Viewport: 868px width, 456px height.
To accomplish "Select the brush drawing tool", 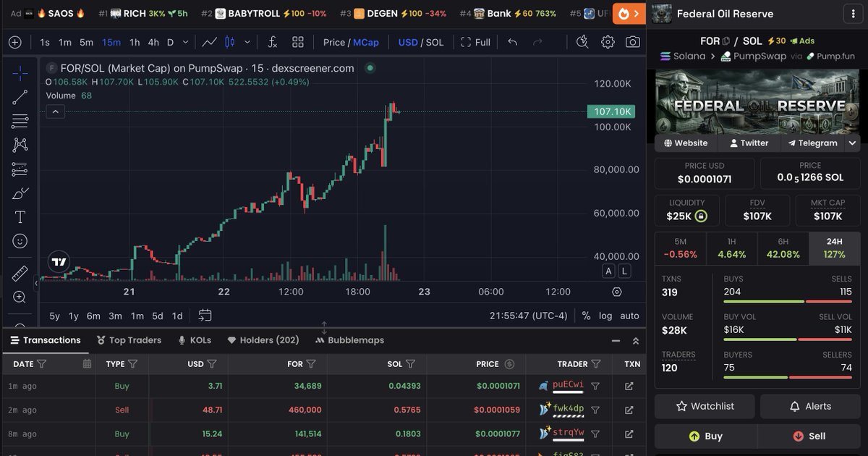I will coord(20,193).
